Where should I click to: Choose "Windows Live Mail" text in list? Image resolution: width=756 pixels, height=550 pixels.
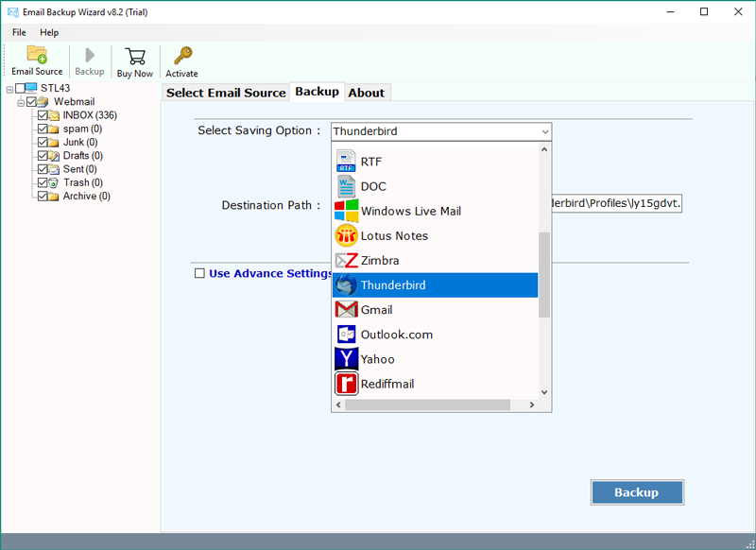[x=411, y=211]
